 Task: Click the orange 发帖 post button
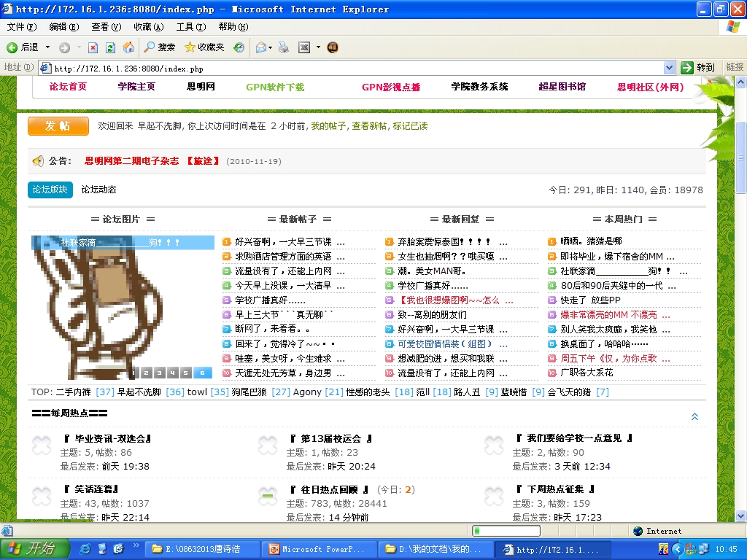tap(58, 126)
